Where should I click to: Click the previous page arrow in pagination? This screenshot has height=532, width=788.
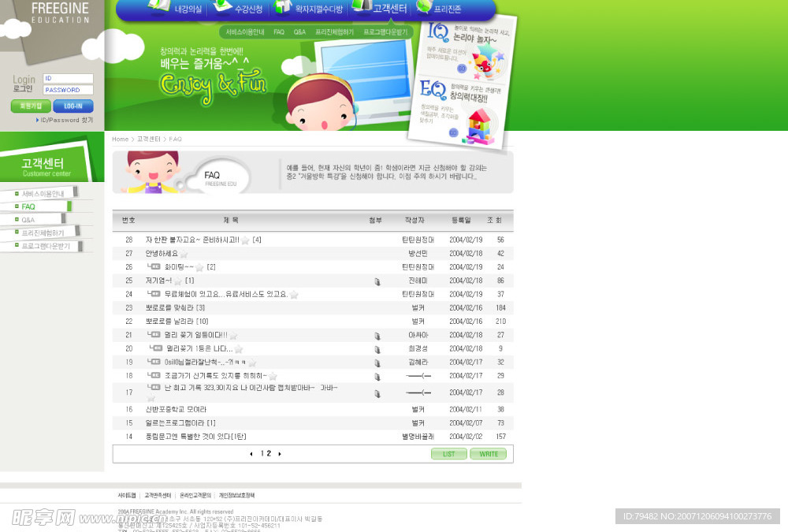pos(251,454)
